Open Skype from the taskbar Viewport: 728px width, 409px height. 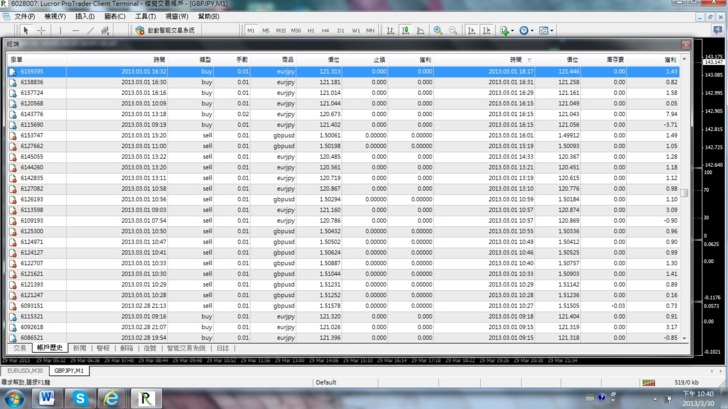(x=80, y=398)
